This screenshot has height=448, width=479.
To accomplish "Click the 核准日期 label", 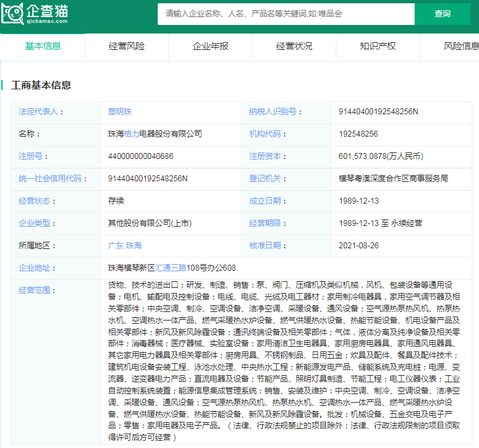I will (x=265, y=246).
